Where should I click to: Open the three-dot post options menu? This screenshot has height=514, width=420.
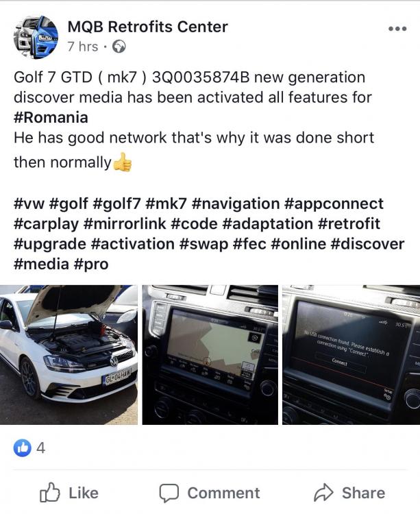point(397,29)
